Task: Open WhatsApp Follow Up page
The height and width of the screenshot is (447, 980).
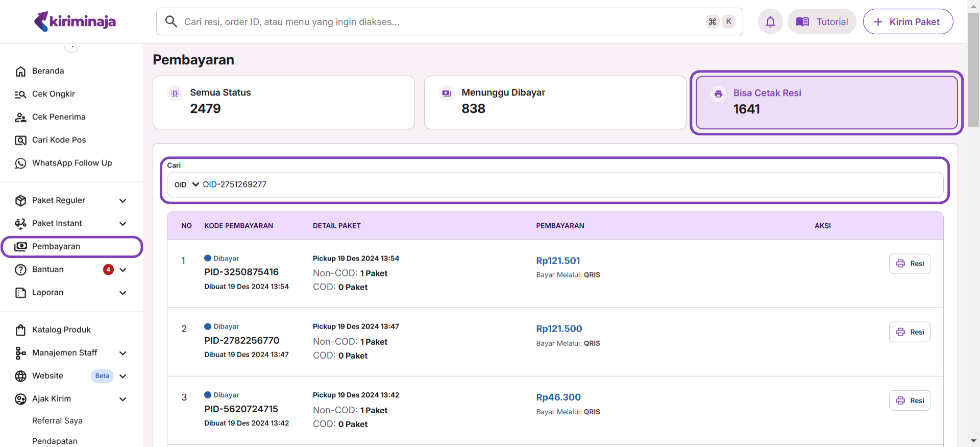Action: (x=71, y=163)
